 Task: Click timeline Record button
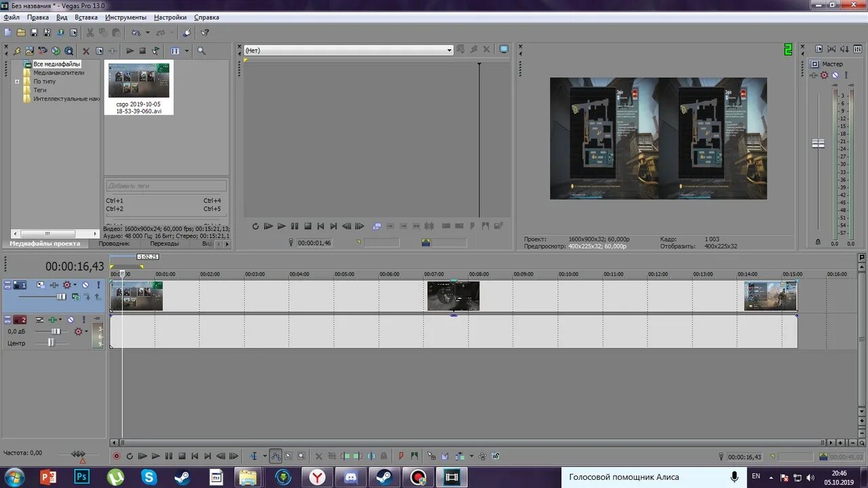click(x=116, y=456)
